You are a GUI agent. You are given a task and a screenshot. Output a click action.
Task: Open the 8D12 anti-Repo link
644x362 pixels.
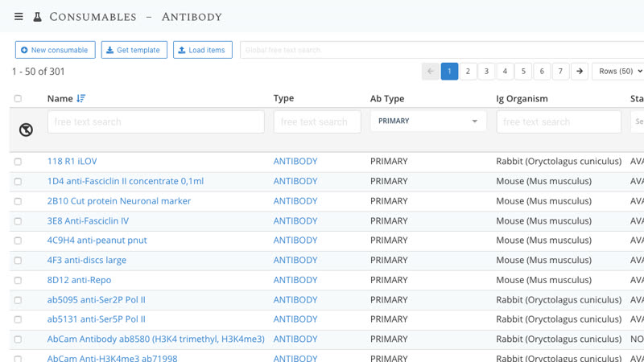coord(79,280)
